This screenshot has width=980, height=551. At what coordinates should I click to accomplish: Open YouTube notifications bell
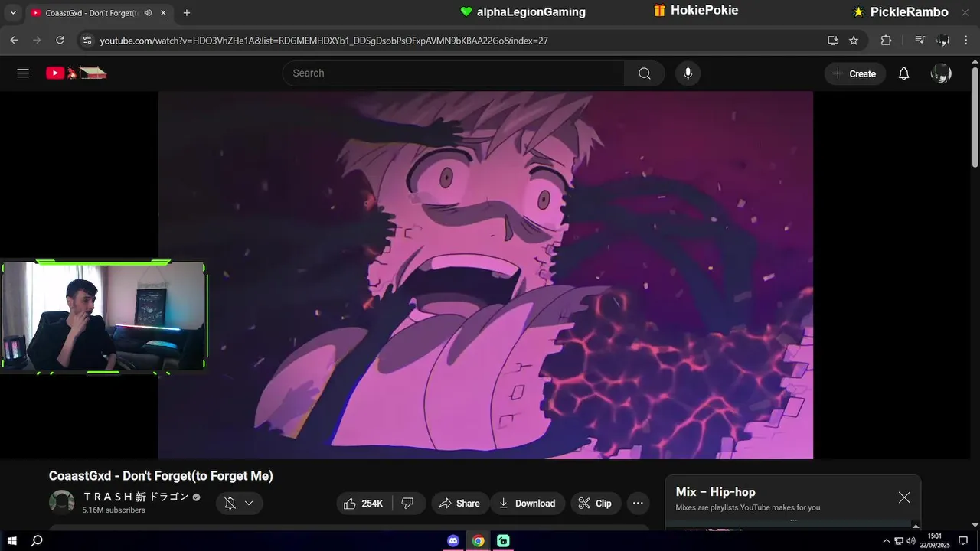pos(904,73)
